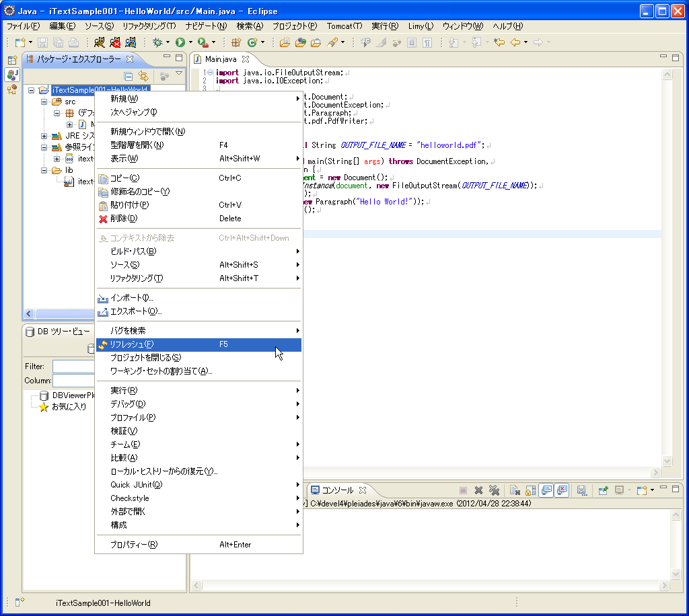Click Package Explorer horizontal scrollbar left arrow

pos(29,313)
